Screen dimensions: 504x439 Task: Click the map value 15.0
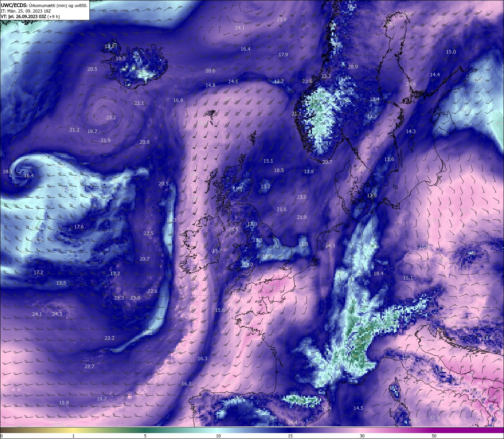(451, 52)
